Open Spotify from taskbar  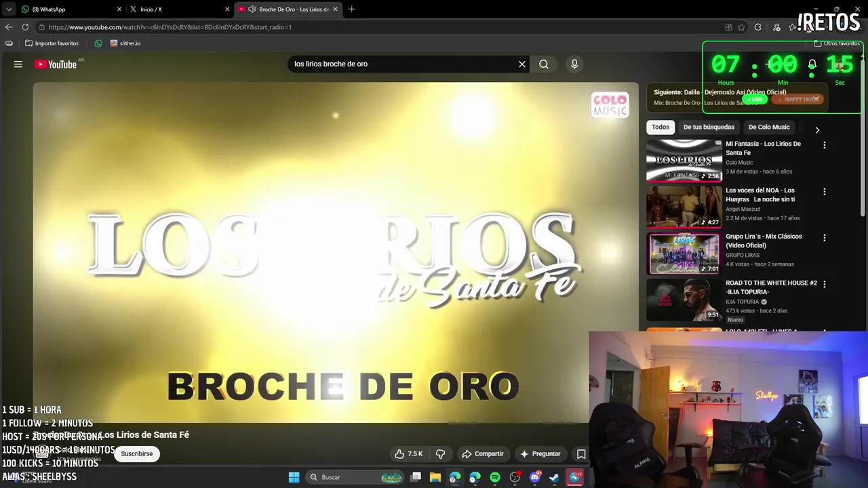[x=495, y=477]
